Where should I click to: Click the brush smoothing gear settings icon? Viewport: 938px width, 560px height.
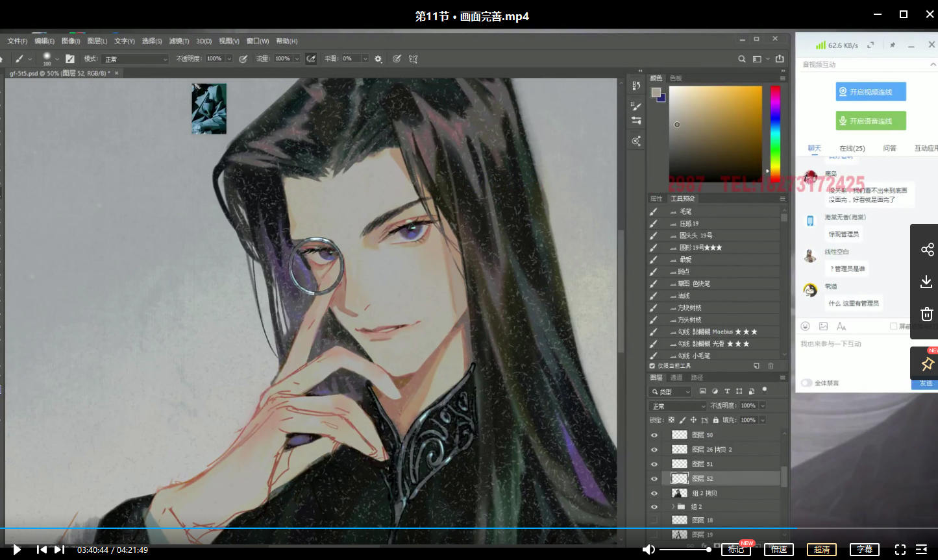[x=378, y=58]
